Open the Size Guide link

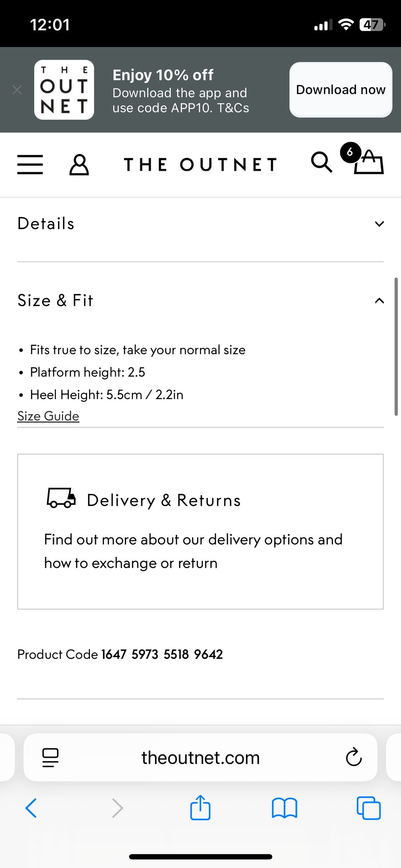[48, 416]
